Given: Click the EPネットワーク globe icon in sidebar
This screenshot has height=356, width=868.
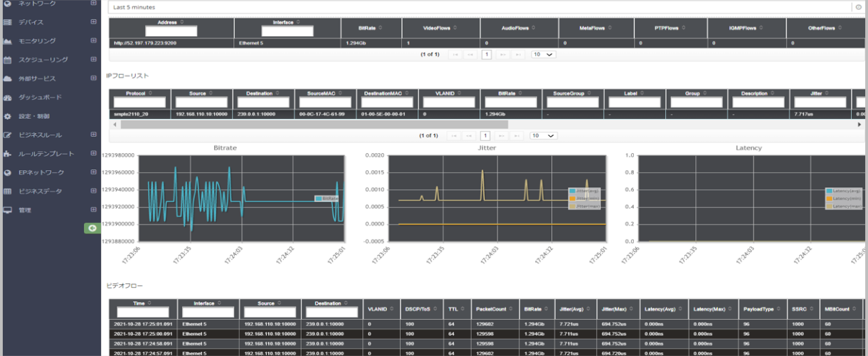Looking at the screenshot, I should click(7, 173).
